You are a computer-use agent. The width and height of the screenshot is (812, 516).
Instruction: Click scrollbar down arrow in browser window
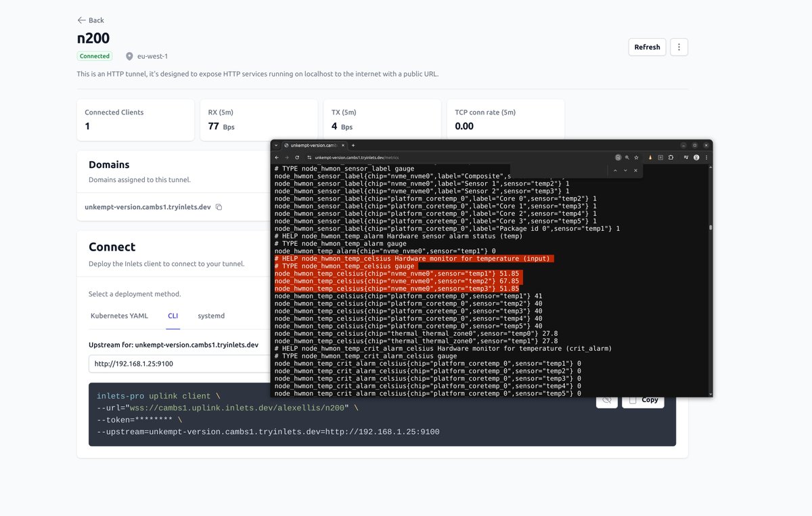tap(710, 393)
